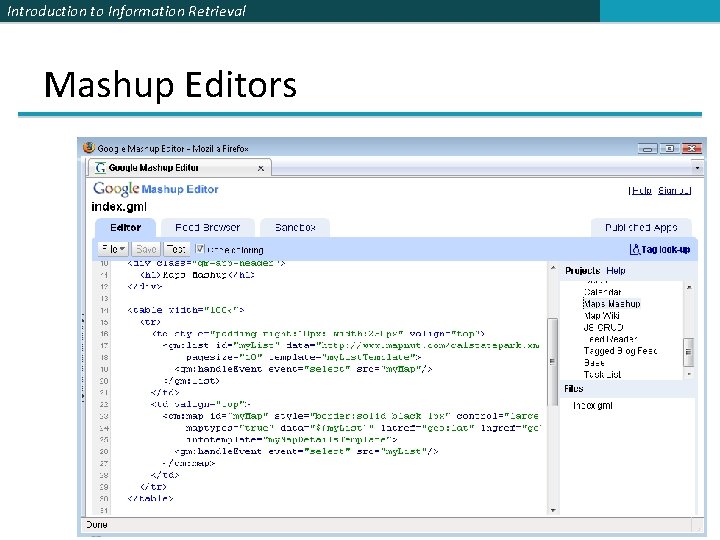
Task: Click the Save button
Action: (146, 249)
